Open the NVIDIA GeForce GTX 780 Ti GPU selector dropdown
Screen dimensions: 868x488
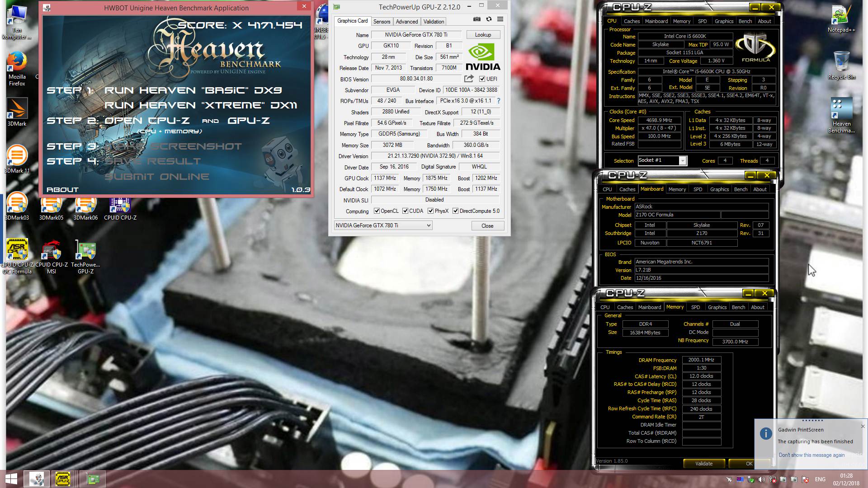click(x=383, y=225)
